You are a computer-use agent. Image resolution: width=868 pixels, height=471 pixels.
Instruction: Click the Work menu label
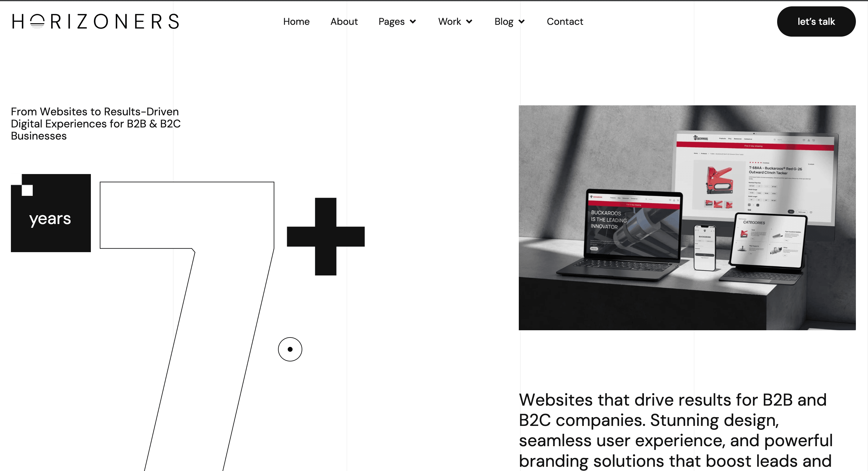449,21
